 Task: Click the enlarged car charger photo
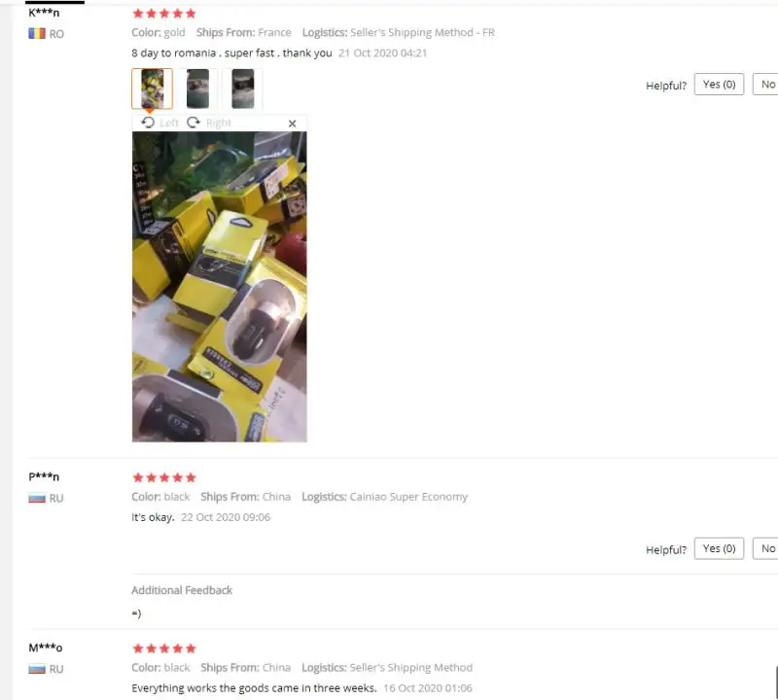click(220, 286)
